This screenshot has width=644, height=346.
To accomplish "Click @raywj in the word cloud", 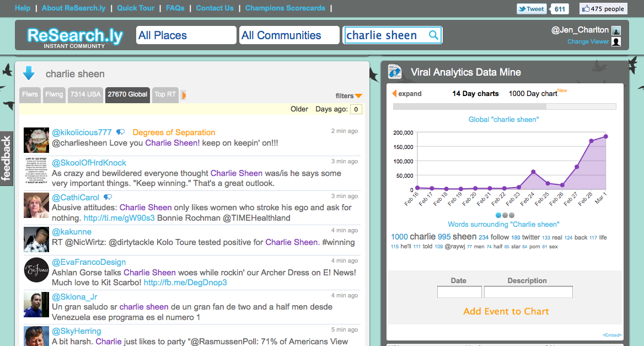I will coord(455,247).
